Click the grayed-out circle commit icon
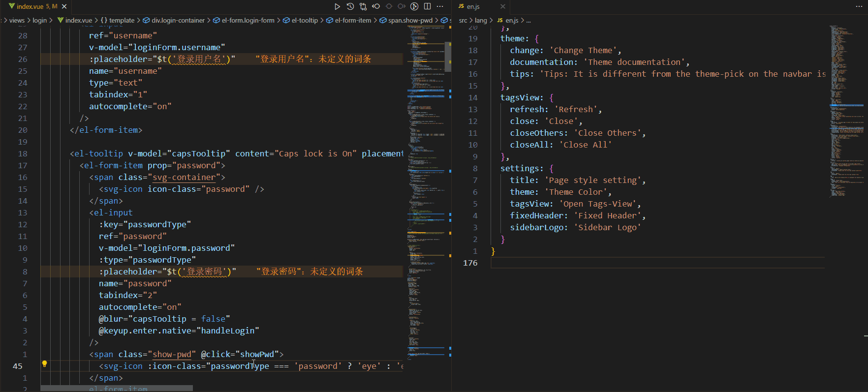868x392 pixels. pyautogui.click(x=389, y=6)
